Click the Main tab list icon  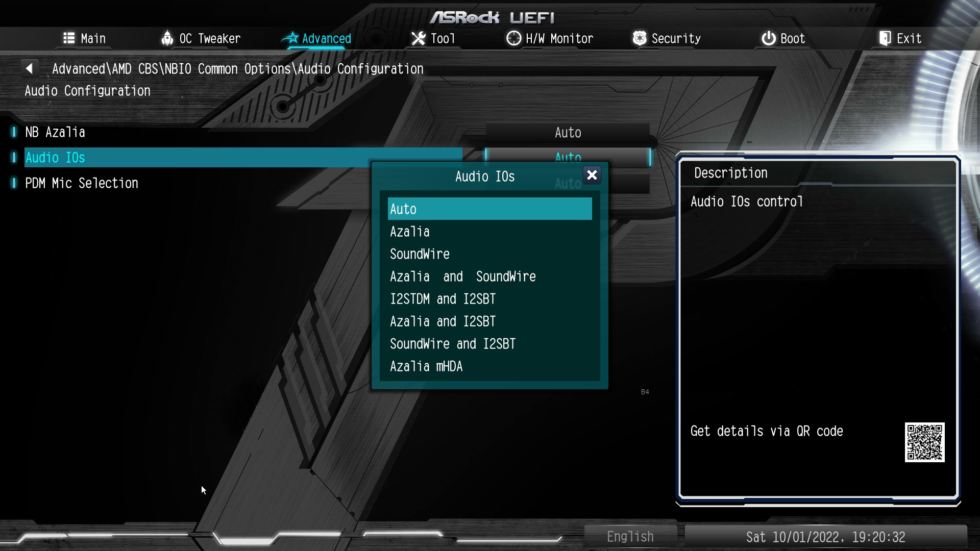click(x=69, y=38)
